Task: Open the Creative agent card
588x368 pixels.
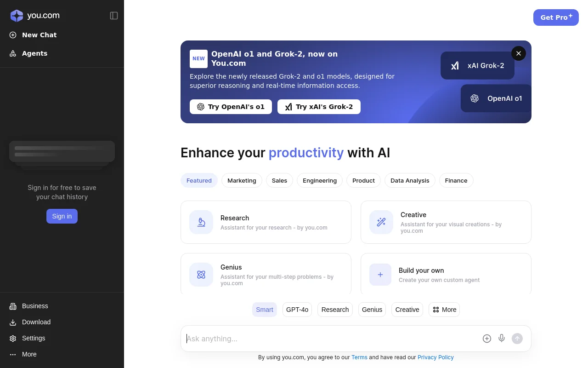Action: coord(446,222)
